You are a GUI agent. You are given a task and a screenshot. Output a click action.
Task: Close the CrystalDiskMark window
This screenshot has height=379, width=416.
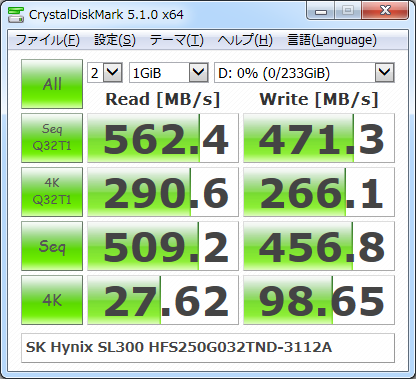click(385, 11)
